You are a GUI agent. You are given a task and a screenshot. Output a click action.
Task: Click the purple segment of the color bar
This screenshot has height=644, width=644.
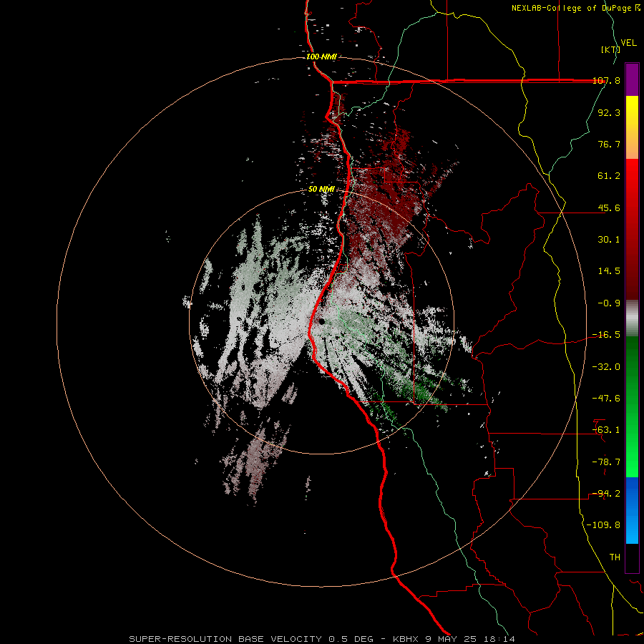632,79
